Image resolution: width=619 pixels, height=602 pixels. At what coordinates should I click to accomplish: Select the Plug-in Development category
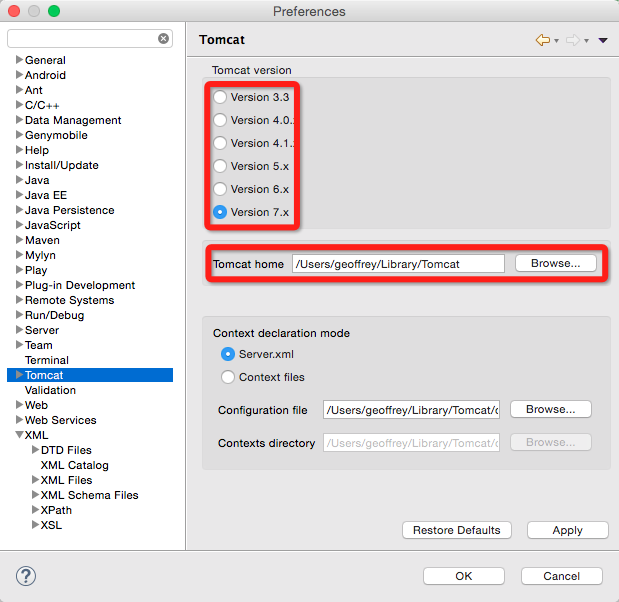(80, 285)
